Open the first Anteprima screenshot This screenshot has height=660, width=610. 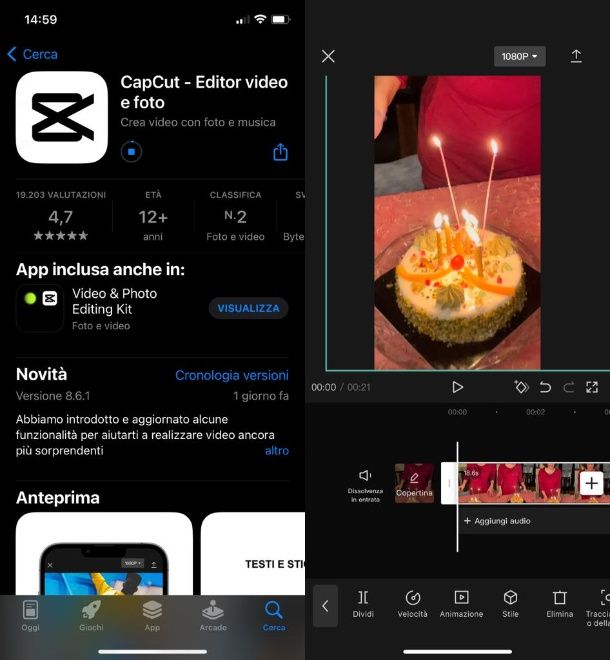tap(104, 554)
